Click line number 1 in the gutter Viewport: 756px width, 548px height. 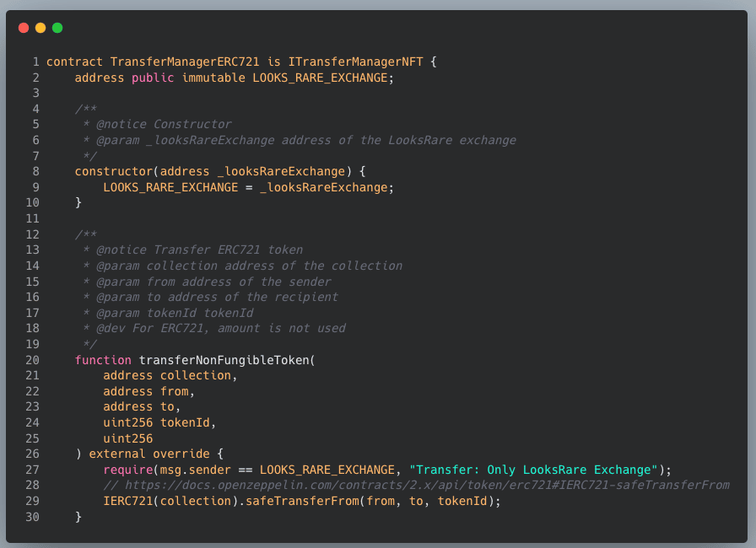35,62
